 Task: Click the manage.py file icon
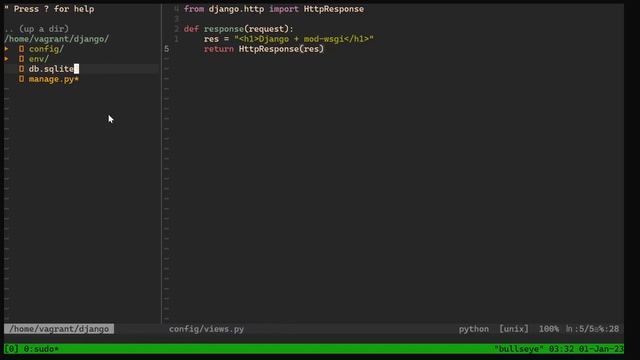(21, 79)
